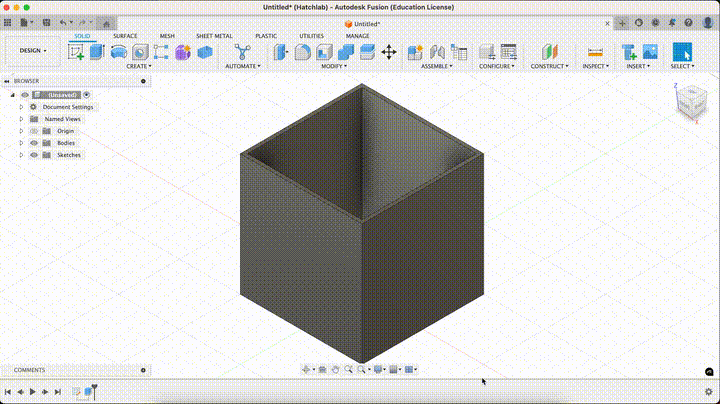720x404 pixels.
Task: Click the Save icon
Action: pos(46,22)
